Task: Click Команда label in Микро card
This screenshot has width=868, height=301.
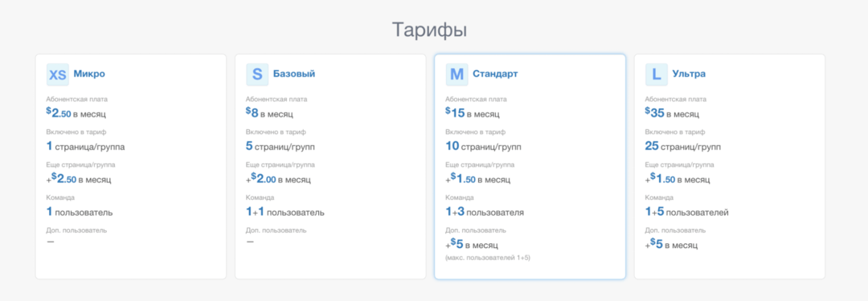Action: point(61,197)
